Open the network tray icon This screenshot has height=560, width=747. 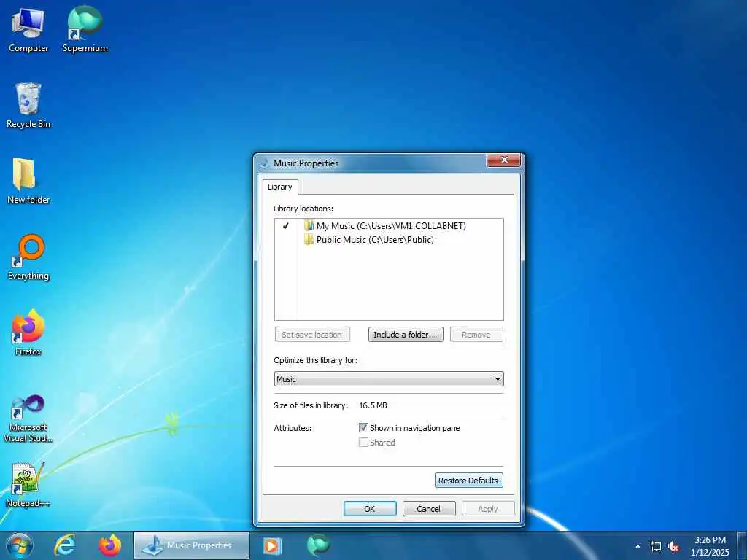(x=656, y=546)
